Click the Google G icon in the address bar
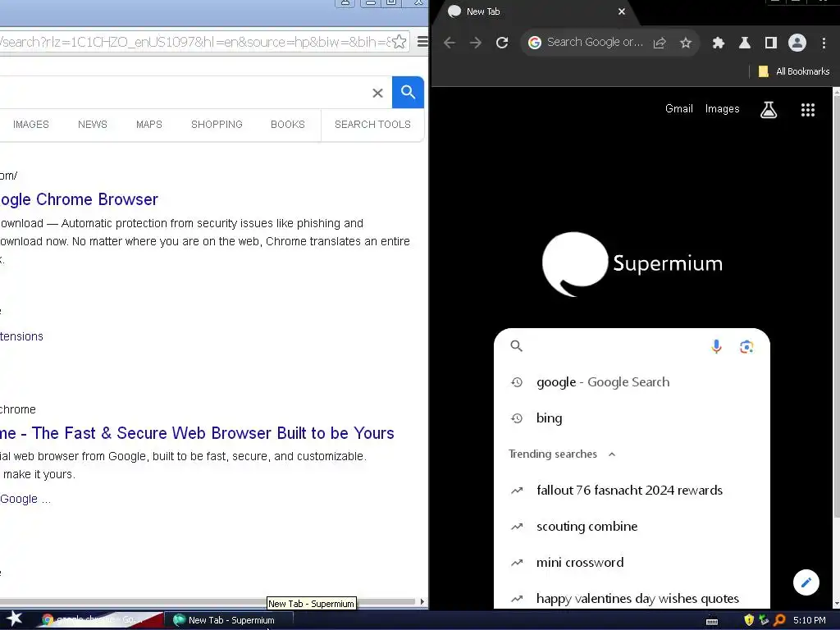840x630 pixels. coord(534,43)
